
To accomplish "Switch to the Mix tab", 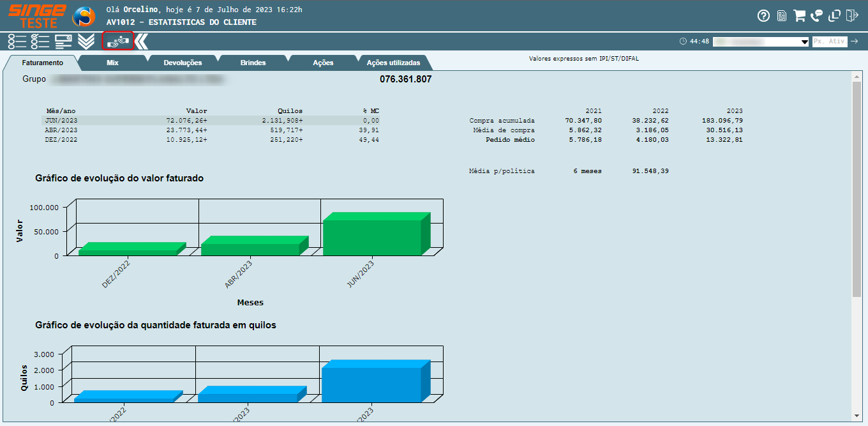I will coord(112,63).
